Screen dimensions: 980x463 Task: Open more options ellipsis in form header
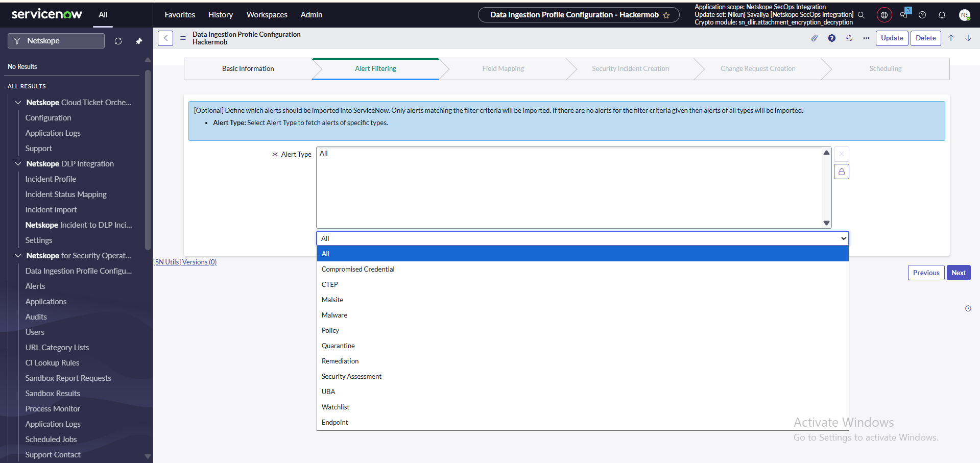click(866, 38)
